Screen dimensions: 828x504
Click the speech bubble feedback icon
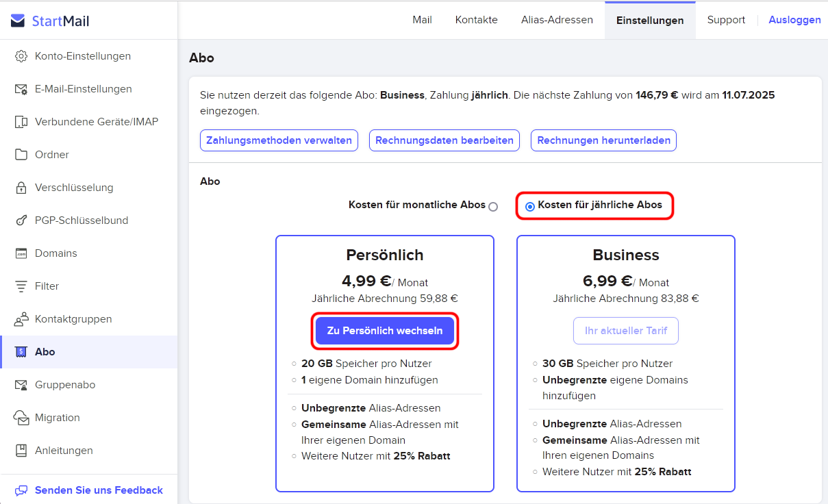pyautogui.click(x=21, y=490)
